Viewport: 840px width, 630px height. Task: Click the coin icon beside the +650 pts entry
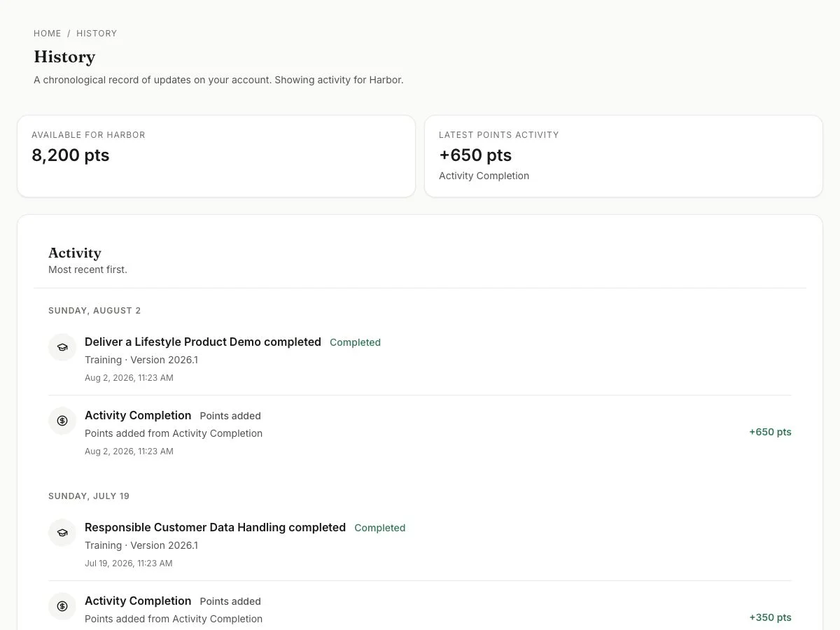click(62, 421)
